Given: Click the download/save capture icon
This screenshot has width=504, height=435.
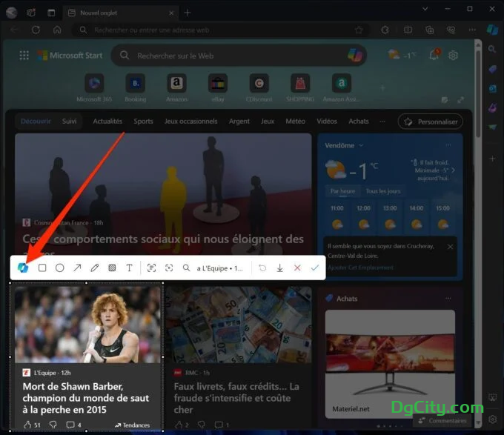Looking at the screenshot, I should 279,268.
